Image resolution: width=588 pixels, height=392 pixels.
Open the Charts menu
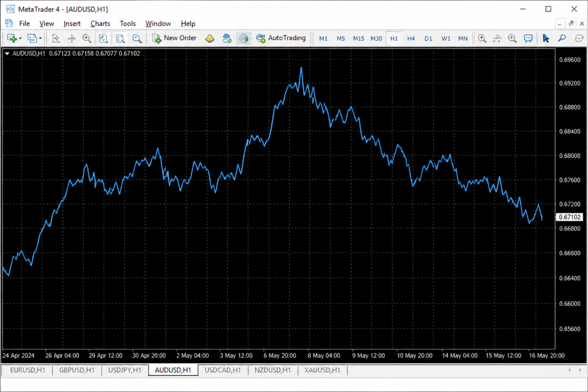(100, 24)
